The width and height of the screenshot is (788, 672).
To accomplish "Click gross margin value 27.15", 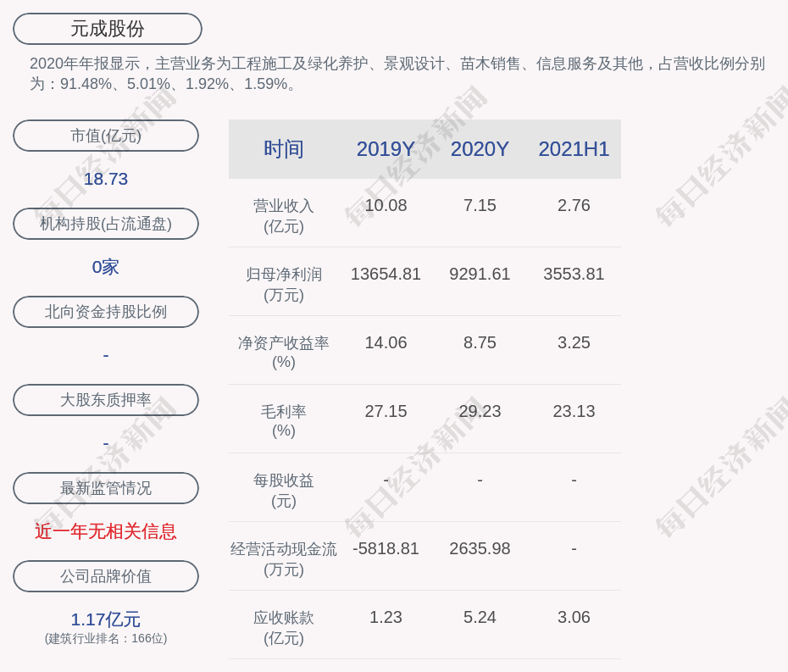I will click(386, 411).
